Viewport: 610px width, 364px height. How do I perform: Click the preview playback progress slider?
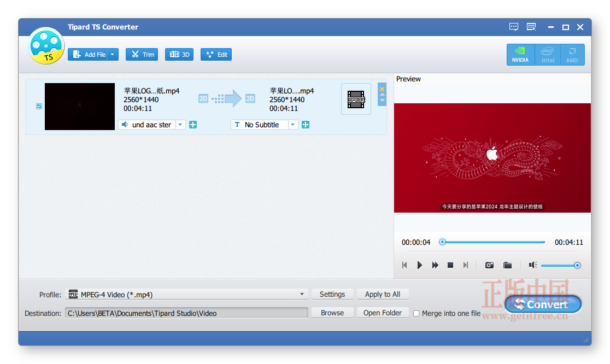point(493,242)
